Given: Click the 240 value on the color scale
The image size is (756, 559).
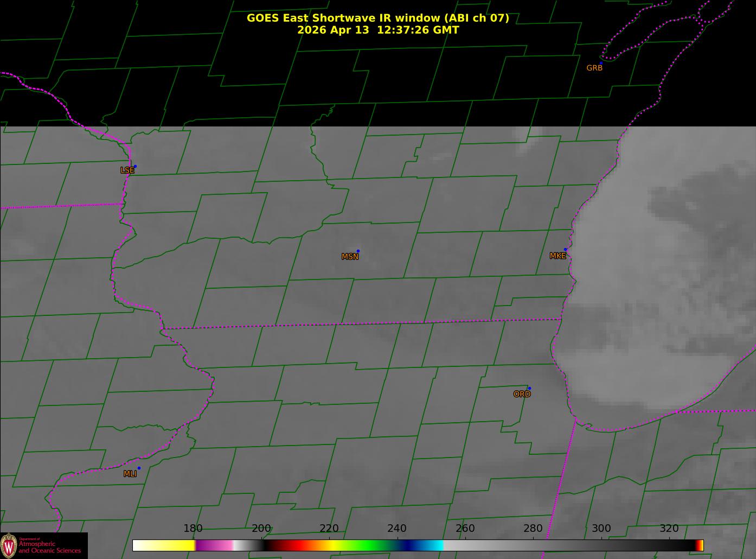Looking at the screenshot, I should click(397, 529).
